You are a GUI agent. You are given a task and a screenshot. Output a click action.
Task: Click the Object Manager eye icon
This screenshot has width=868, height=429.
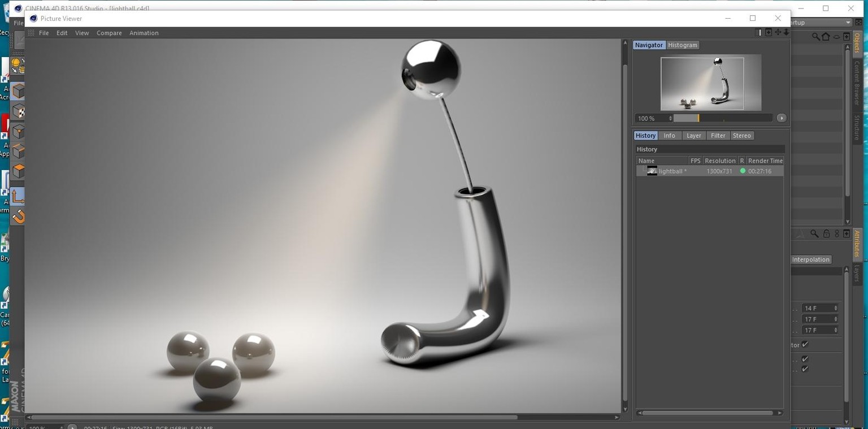(x=836, y=37)
